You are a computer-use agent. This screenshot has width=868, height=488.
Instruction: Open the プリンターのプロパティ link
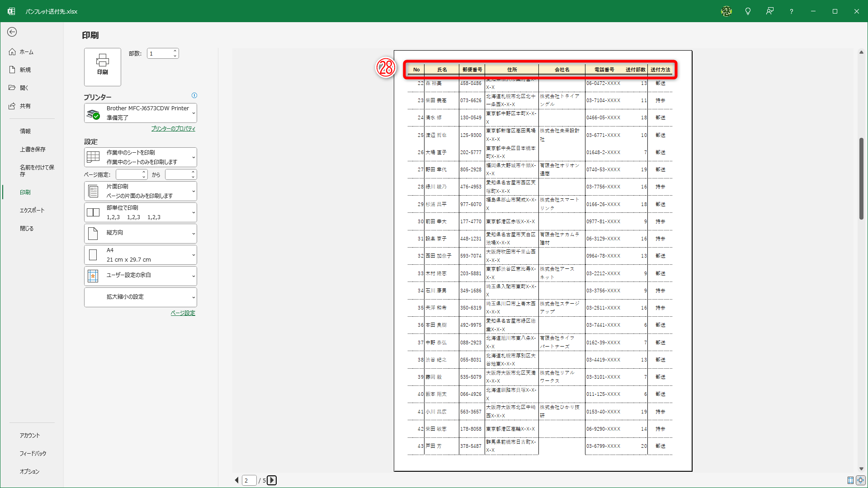(x=173, y=129)
